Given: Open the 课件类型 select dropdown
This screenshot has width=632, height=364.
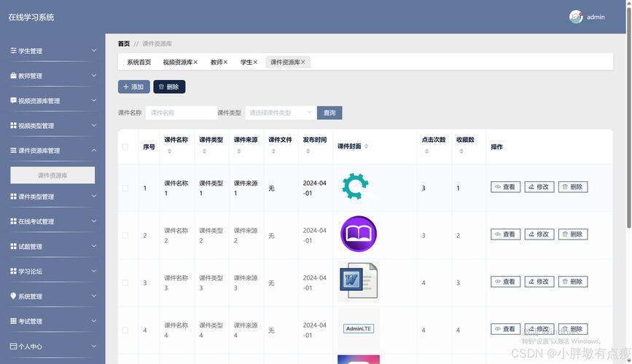Looking at the screenshot, I should coord(281,113).
